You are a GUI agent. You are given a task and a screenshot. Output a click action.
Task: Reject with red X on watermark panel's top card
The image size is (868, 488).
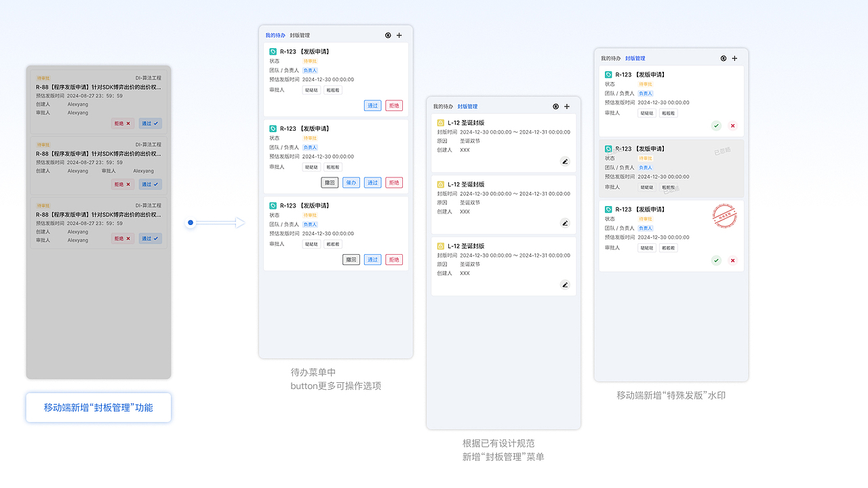(732, 125)
